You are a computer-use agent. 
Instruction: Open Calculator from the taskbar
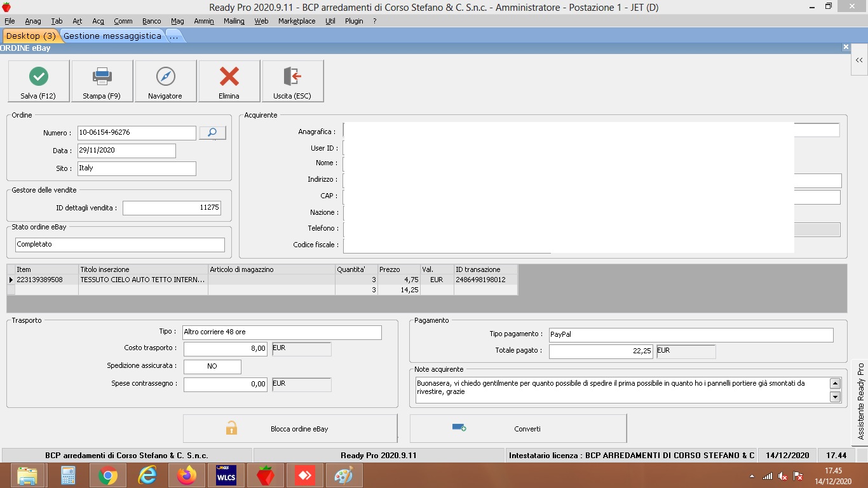pyautogui.click(x=68, y=475)
